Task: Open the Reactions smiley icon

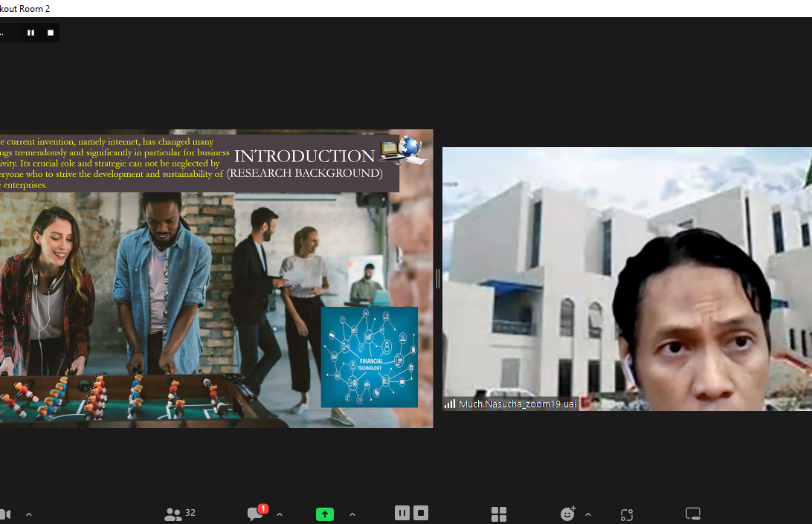Action: (x=568, y=513)
